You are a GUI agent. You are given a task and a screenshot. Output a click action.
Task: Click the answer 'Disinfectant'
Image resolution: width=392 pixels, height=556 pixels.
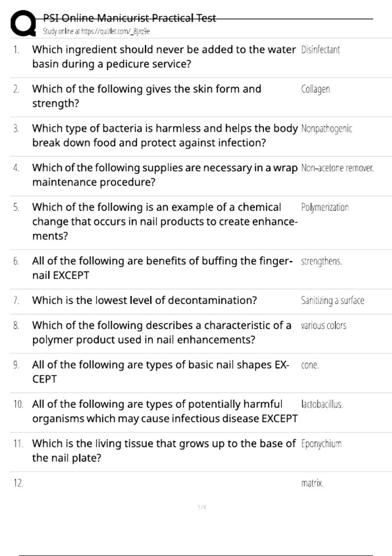click(320, 50)
